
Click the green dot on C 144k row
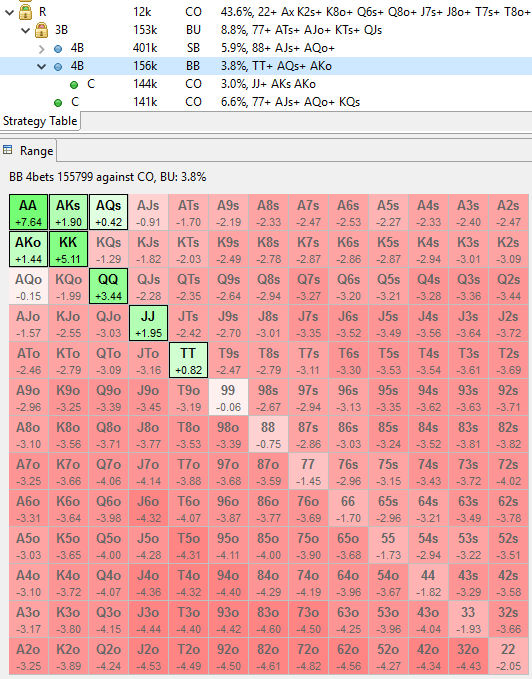tap(74, 84)
